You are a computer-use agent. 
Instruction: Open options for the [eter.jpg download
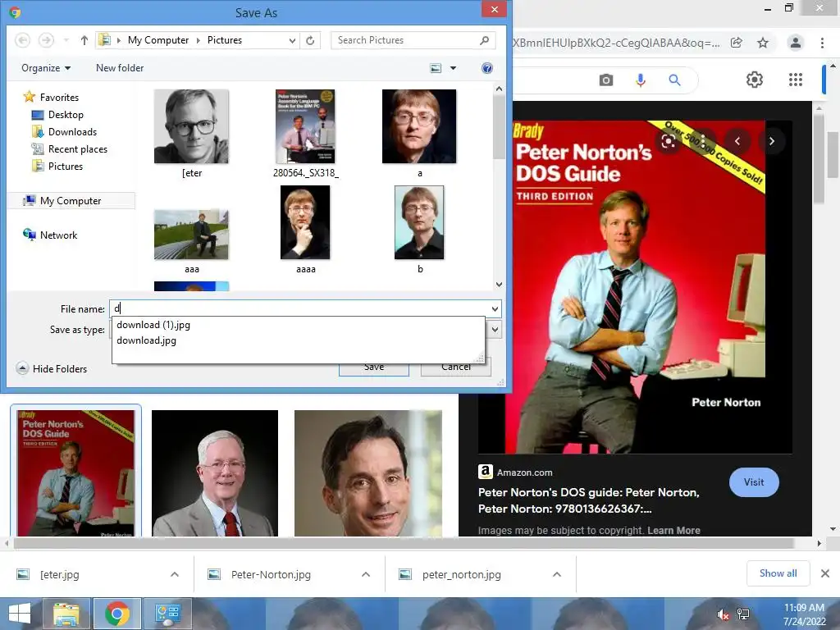pos(175,574)
